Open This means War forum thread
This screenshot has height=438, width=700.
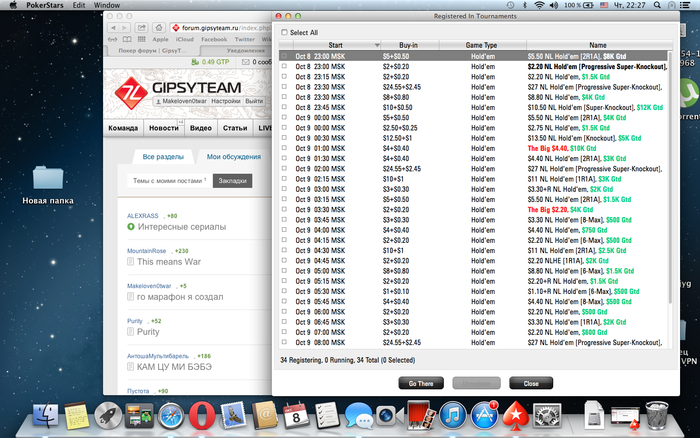(x=169, y=262)
